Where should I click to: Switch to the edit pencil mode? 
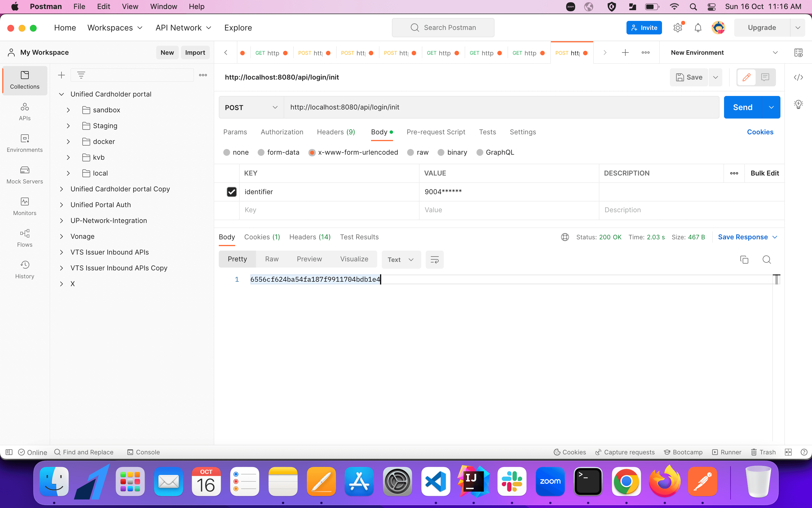(x=746, y=77)
